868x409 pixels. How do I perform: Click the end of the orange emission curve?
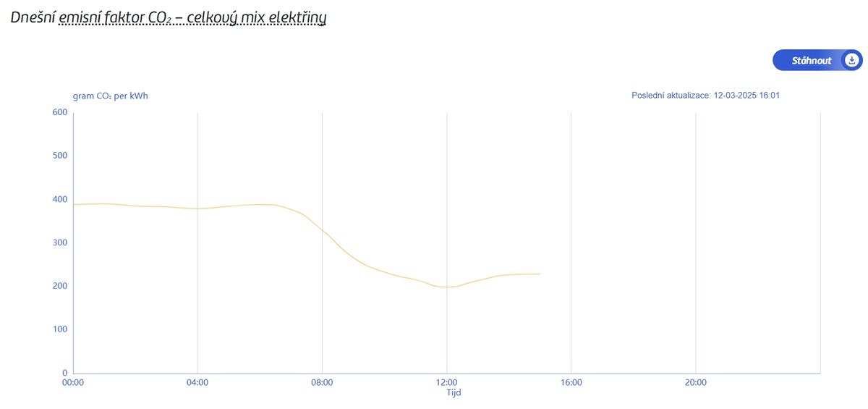(540, 274)
